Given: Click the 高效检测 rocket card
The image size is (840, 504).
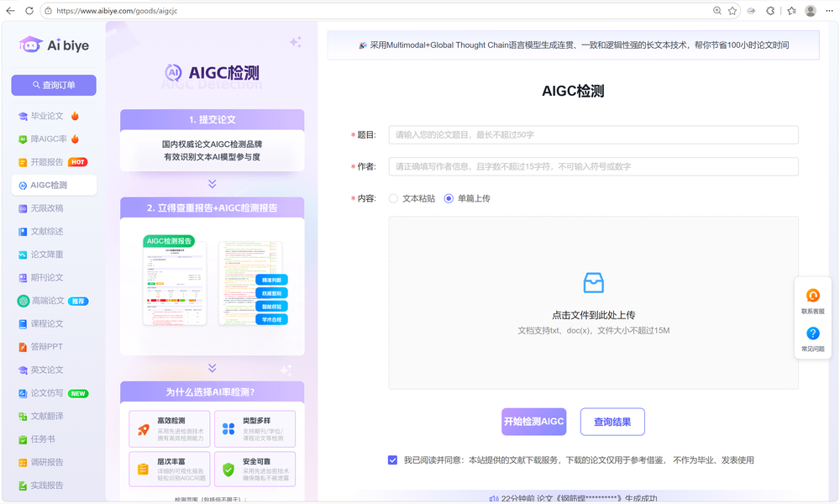Looking at the screenshot, I should 170,428.
